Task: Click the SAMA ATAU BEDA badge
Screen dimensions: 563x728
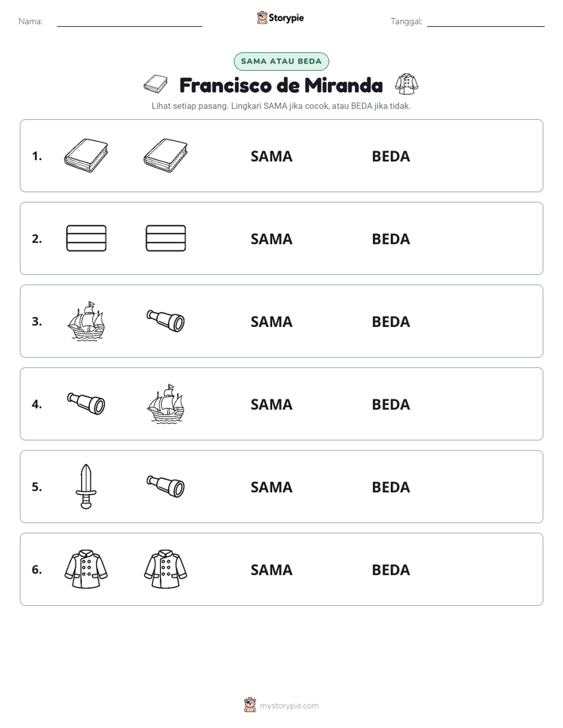Action: pyautogui.click(x=281, y=61)
